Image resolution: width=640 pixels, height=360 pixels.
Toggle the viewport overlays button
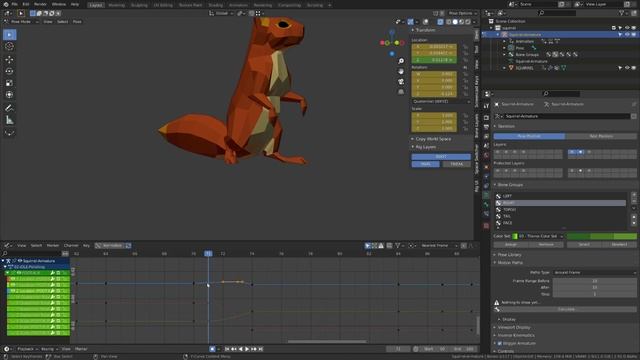click(x=426, y=22)
